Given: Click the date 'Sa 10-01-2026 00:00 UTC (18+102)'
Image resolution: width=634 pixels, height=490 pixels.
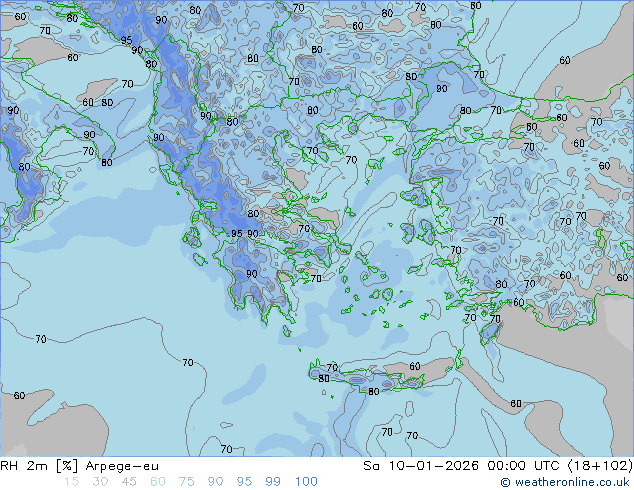Looking at the screenshot, I should 498,466.
